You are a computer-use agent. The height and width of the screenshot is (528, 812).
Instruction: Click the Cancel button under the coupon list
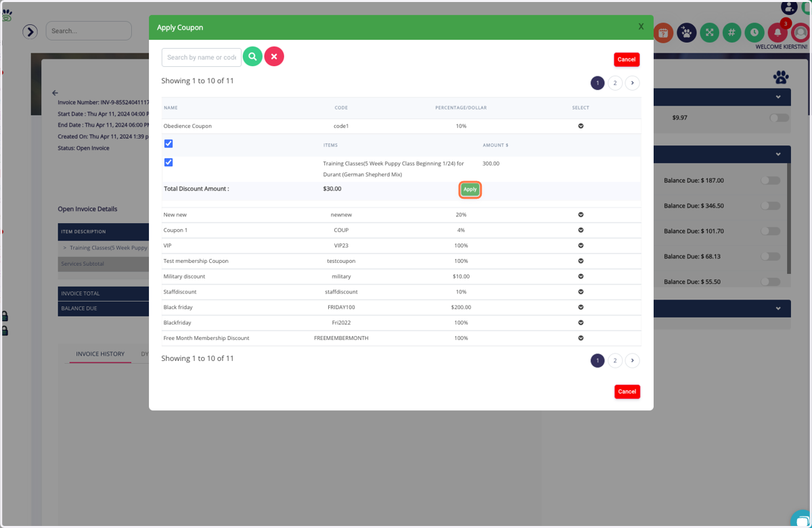[x=627, y=391]
